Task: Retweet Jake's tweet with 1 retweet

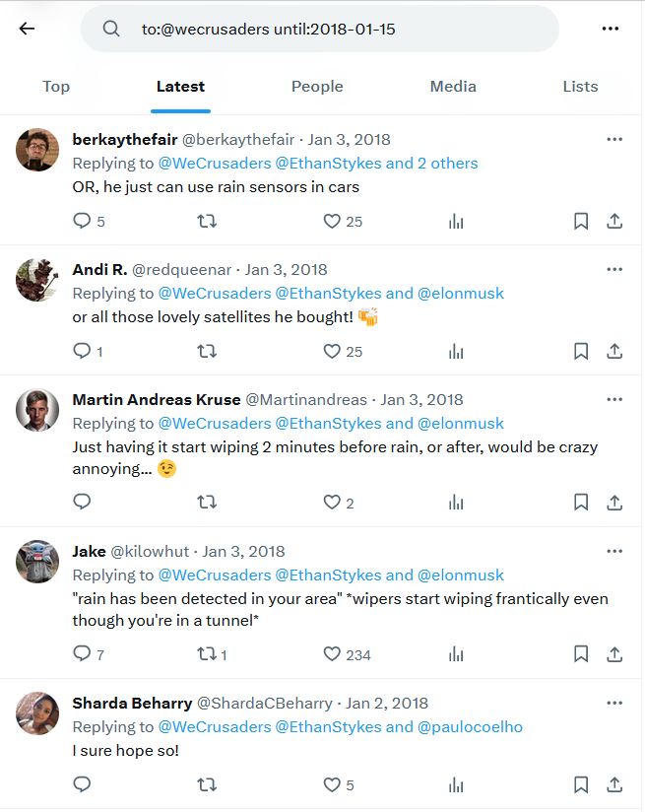Action: (207, 654)
